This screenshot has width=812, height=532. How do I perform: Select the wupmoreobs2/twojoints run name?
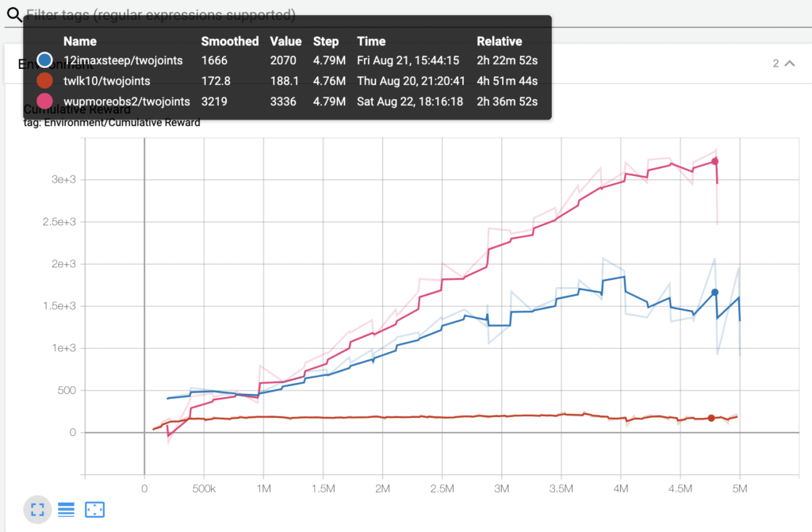pos(126,101)
